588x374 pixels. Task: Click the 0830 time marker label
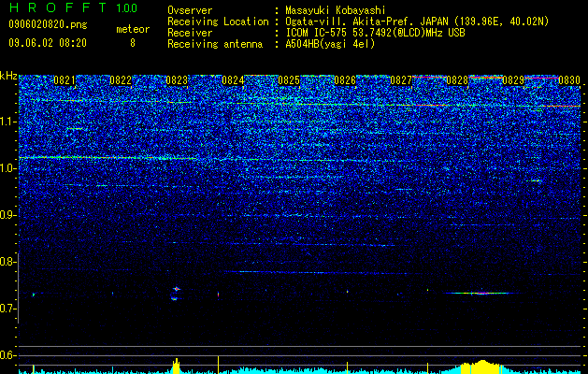569,80
